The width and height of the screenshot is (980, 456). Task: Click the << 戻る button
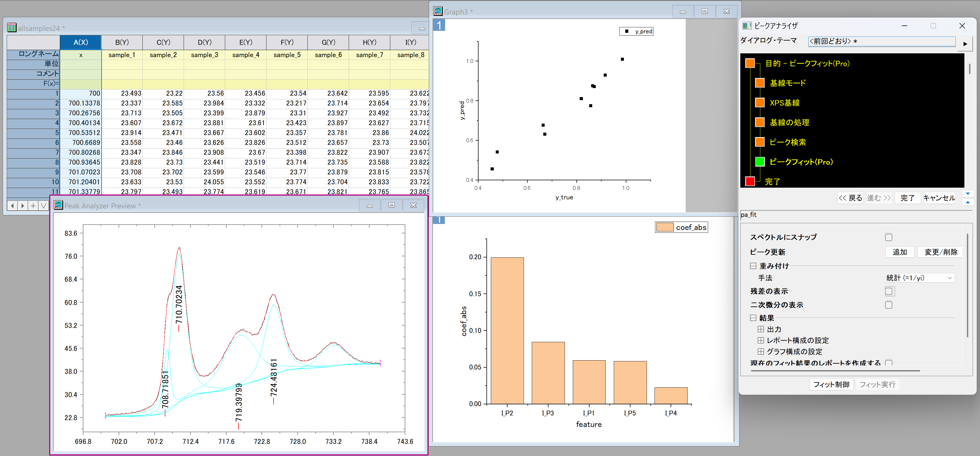(850, 198)
